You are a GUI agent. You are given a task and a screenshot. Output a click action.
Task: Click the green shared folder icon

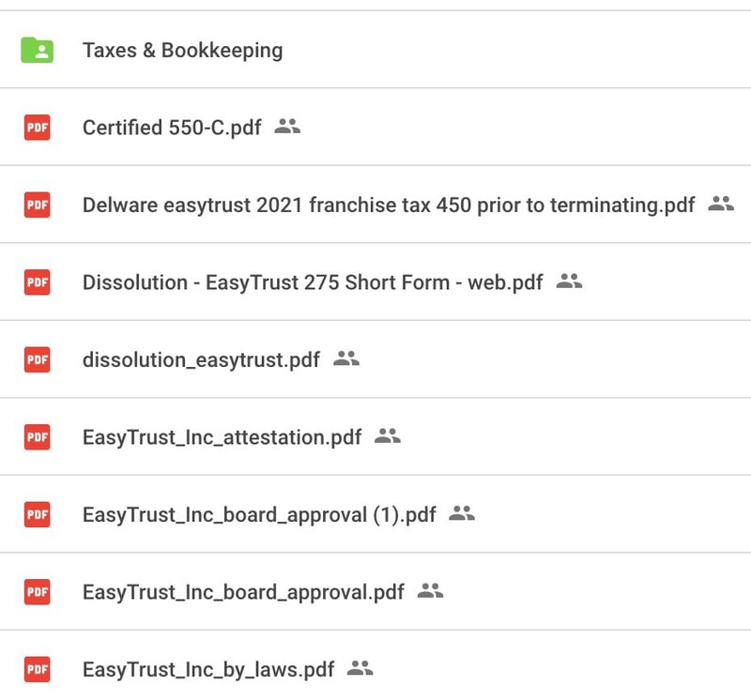pos(37,51)
